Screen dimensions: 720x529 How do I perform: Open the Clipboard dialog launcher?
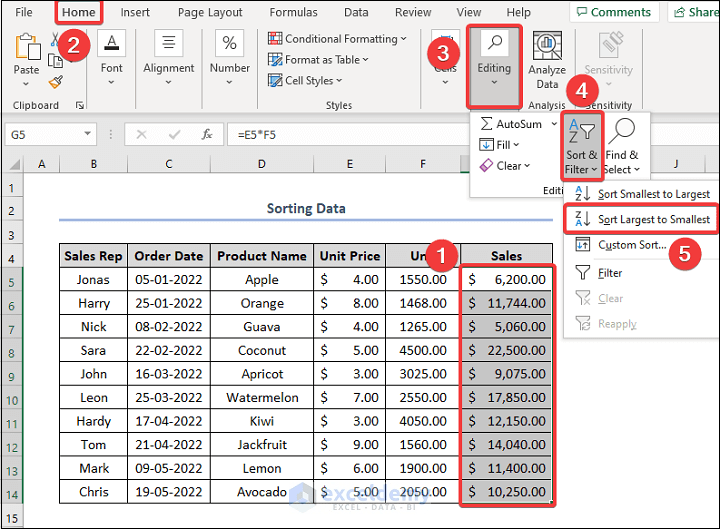(80, 106)
